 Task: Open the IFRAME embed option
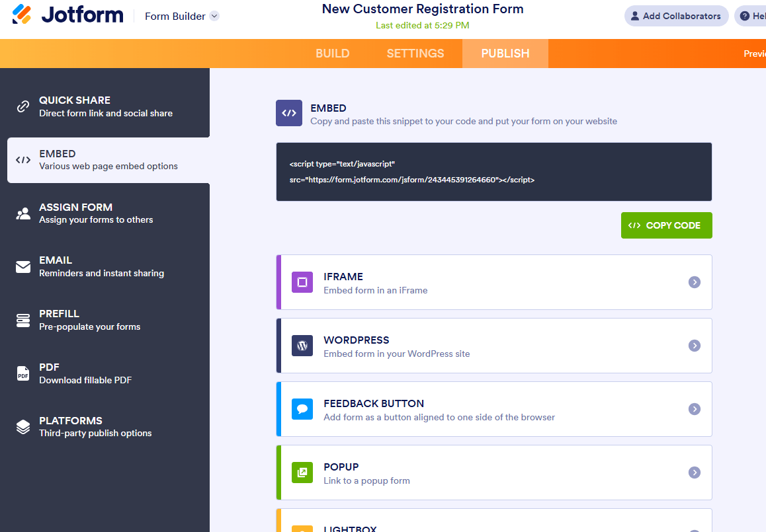coord(494,282)
